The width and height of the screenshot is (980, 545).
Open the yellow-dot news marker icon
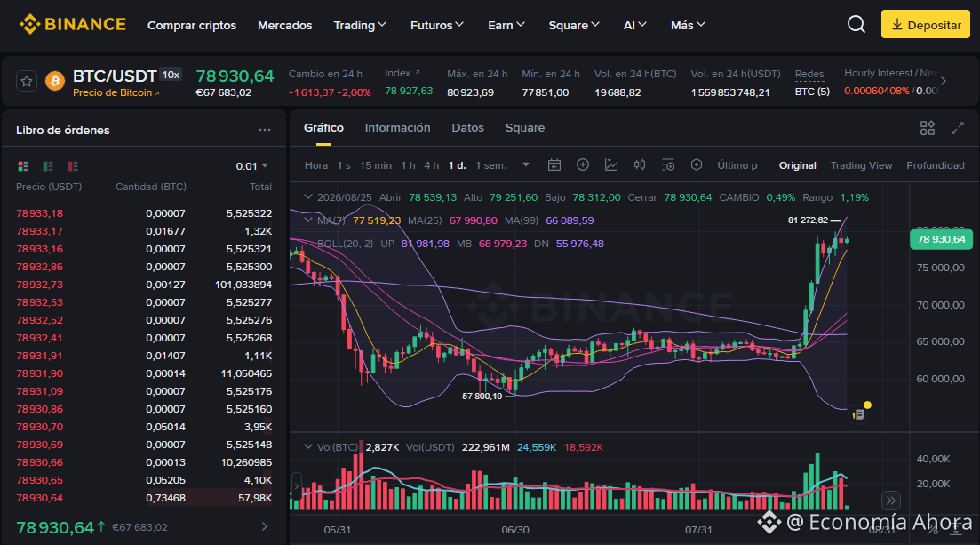pos(859,413)
